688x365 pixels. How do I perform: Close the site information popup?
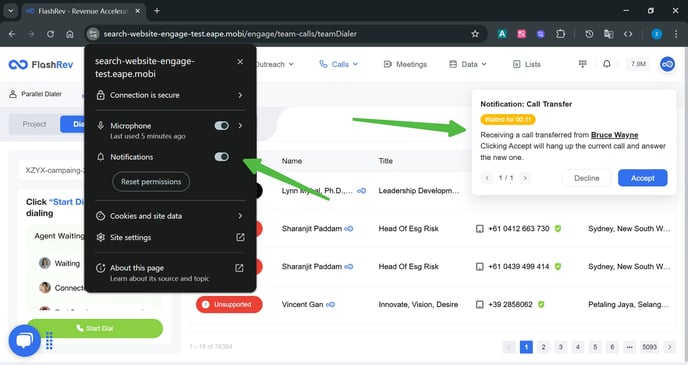click(x=240, y=62)
